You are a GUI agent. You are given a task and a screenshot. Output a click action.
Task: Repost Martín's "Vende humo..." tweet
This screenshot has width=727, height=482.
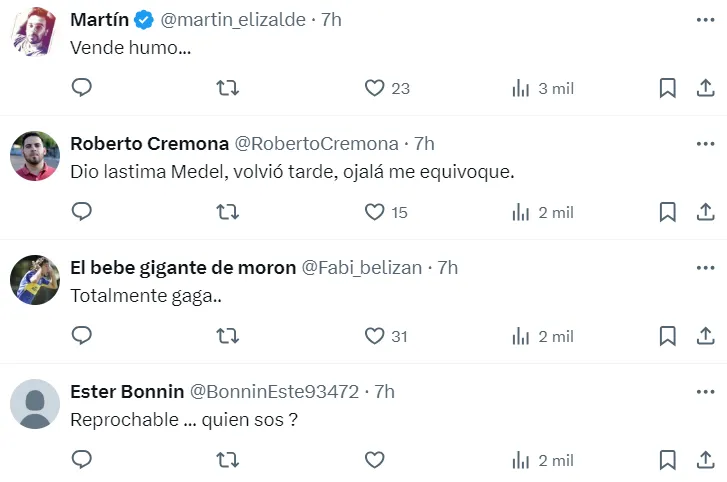pyautogui.click(x=228, y=88)
